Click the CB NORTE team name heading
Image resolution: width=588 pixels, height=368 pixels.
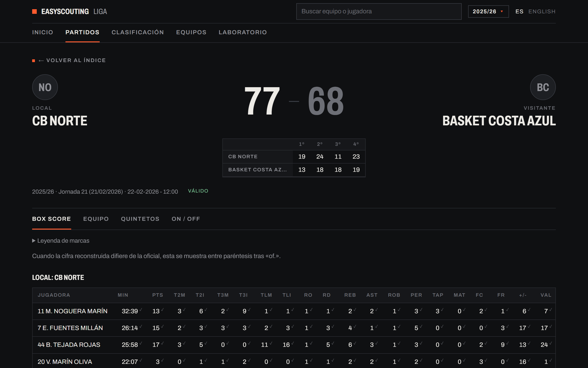point(59,121)
